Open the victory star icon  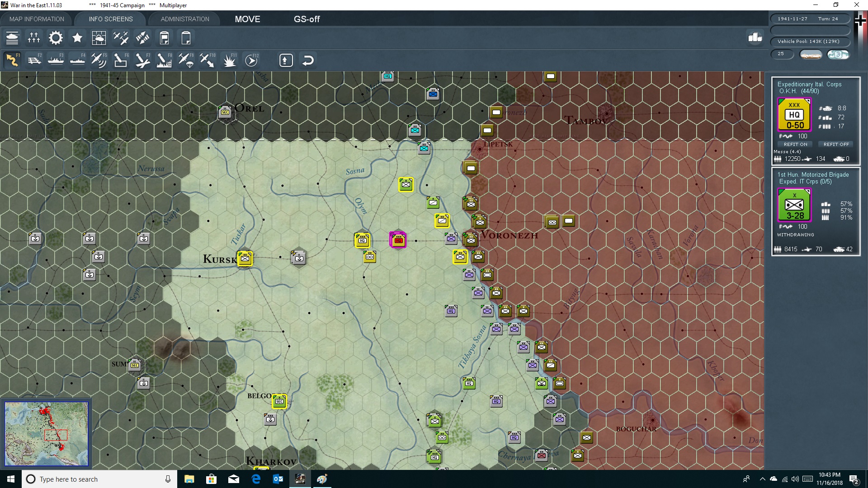(x=77, y=38)
